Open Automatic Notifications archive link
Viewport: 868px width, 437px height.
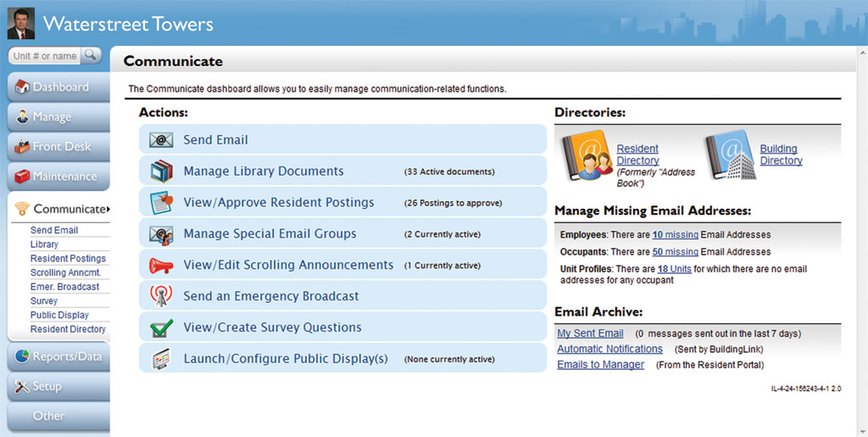click(609, 349)
